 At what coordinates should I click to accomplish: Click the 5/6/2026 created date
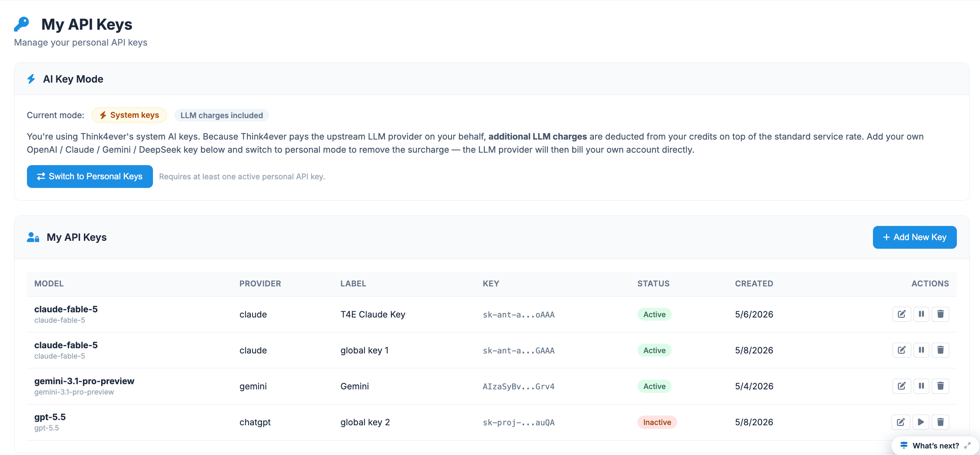pos(754,314)
